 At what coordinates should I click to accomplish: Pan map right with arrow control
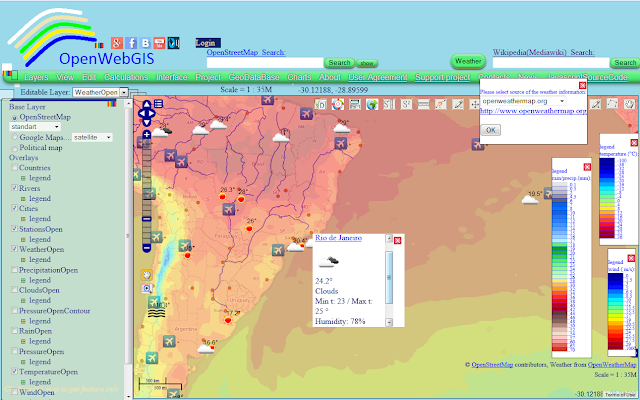[151, 113]
